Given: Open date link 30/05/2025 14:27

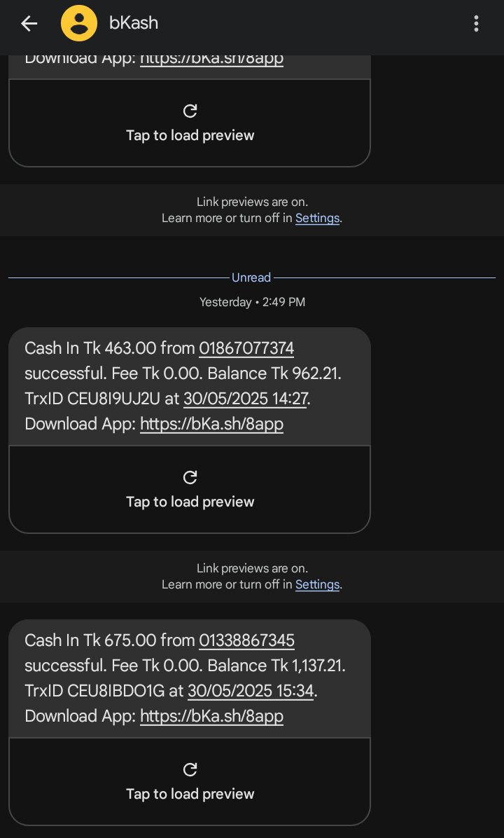Looking at the screenshot, I should click(246, 399).
